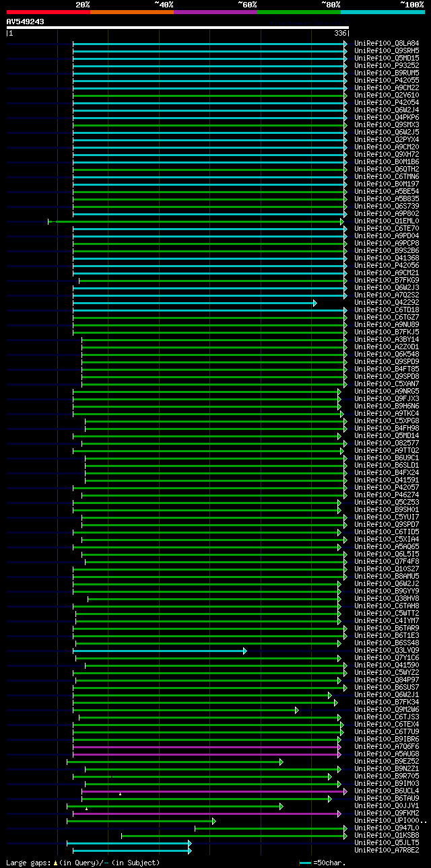Image resolution: width=431 pixels, height=868 pixels.
Task: Select the hit label UniRef100_C6TD18
Action: coord(387,310)
